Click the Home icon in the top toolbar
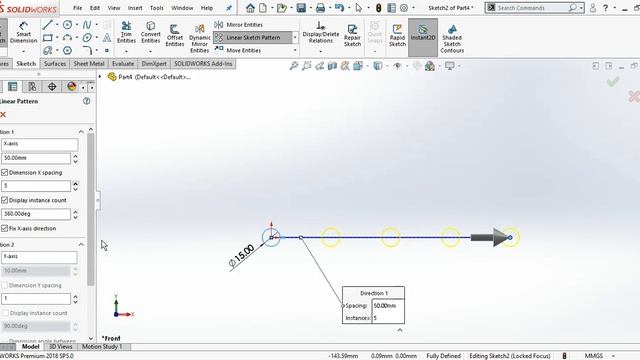Viewport: 640px width, 360px height. click(250, 8)
